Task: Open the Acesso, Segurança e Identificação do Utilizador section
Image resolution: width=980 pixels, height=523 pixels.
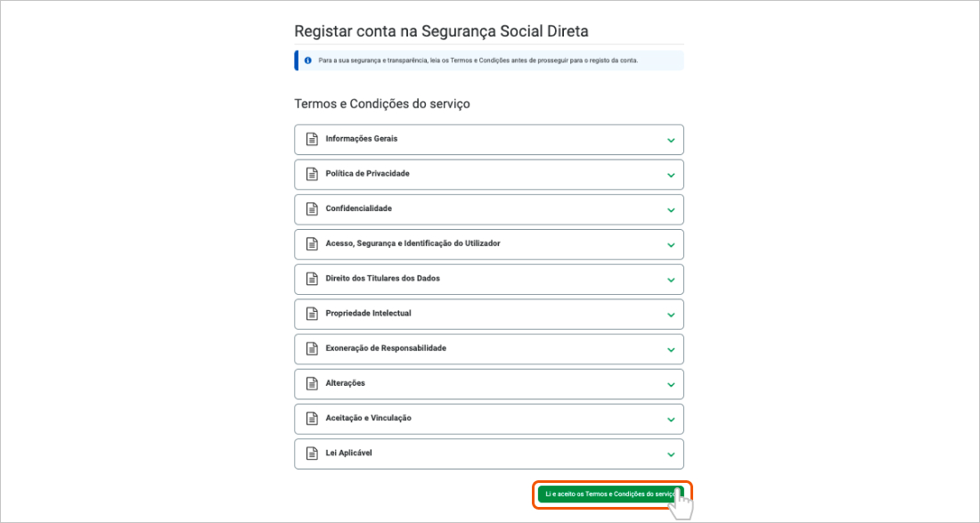Action: (412, 243)
